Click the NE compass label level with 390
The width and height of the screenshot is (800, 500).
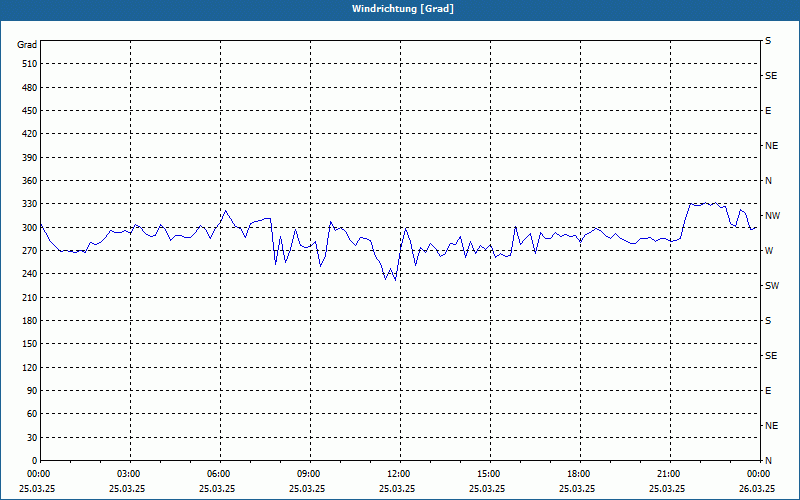pyautogui.click(x=771, y=146)
